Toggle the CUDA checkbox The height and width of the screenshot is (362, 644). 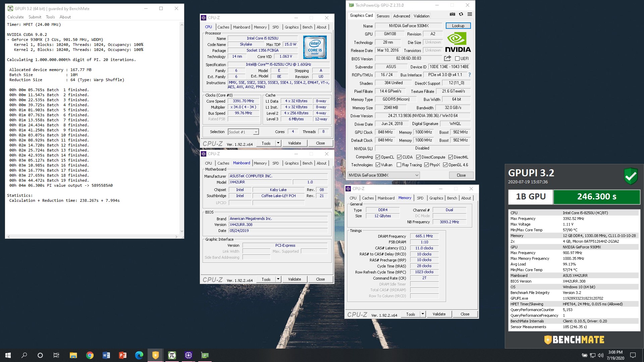click(x=399, y=157)
